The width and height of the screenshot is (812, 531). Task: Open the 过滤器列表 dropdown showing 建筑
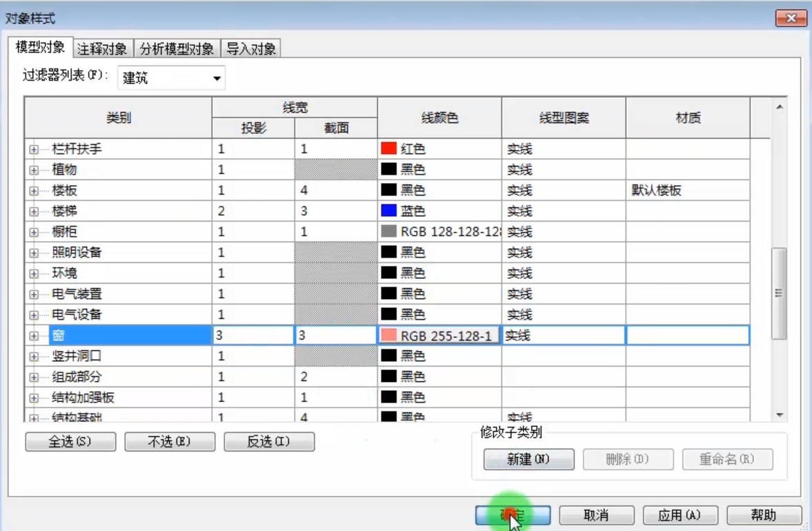171,78
